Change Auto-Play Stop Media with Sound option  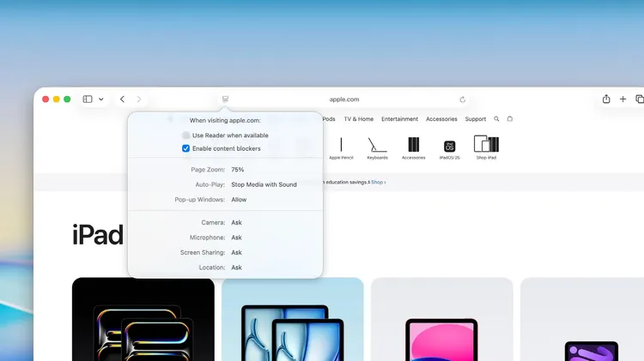point(264,184)
